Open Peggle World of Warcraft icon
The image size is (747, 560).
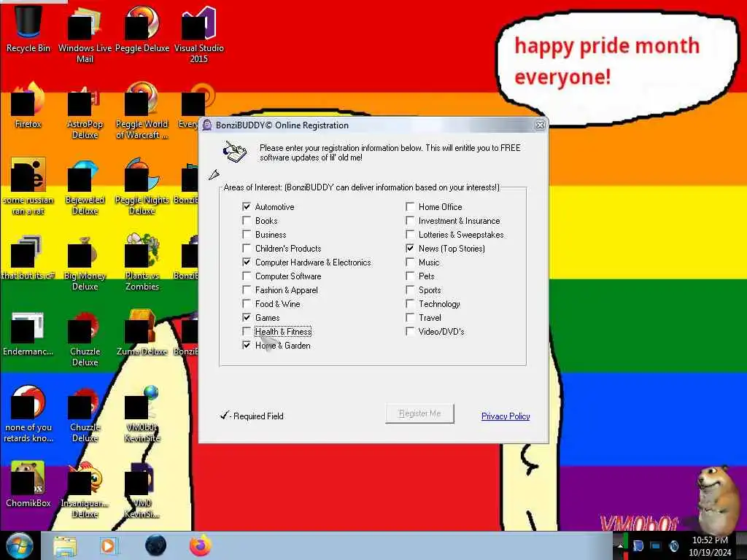[142, 111]
